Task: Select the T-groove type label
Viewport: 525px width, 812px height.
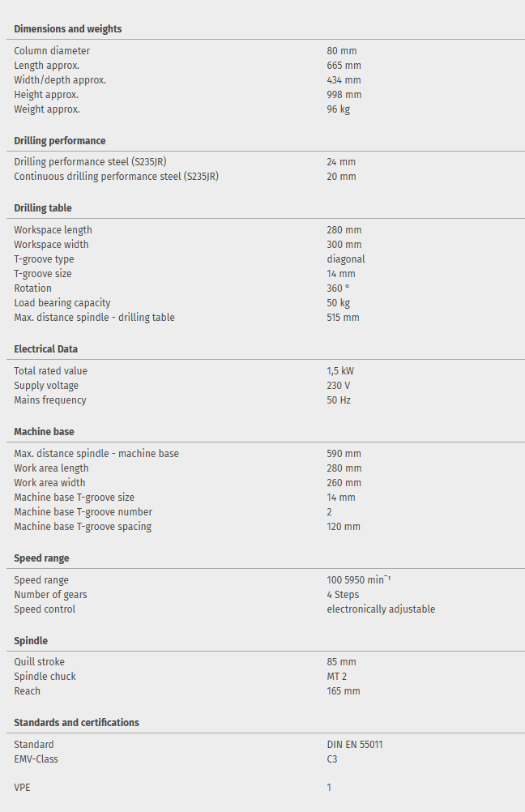Action: pyautogui.click(x=44, y=259)
